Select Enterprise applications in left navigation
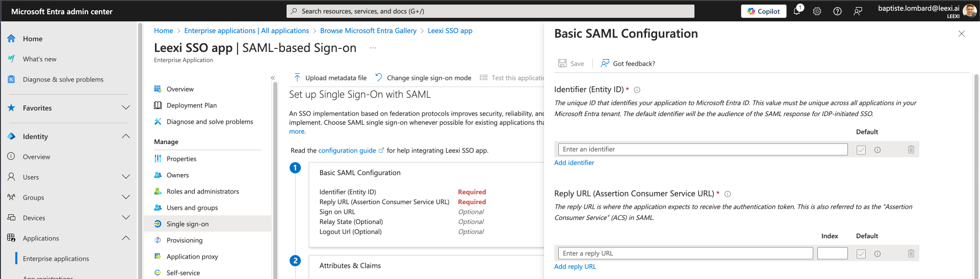The width and height of the screenshot is (980, 279). click(x=56, y=259)
